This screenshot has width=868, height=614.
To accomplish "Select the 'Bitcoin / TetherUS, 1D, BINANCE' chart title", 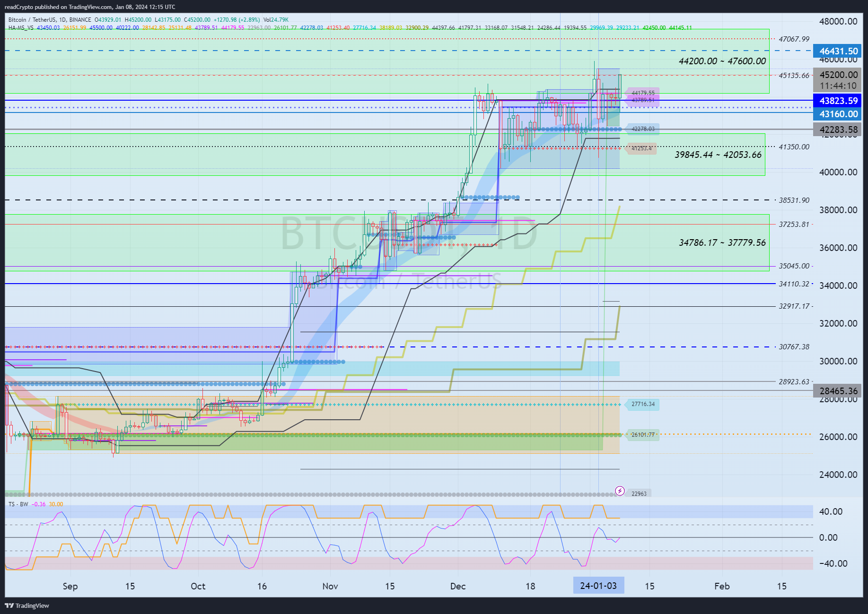I will point(50,20).
